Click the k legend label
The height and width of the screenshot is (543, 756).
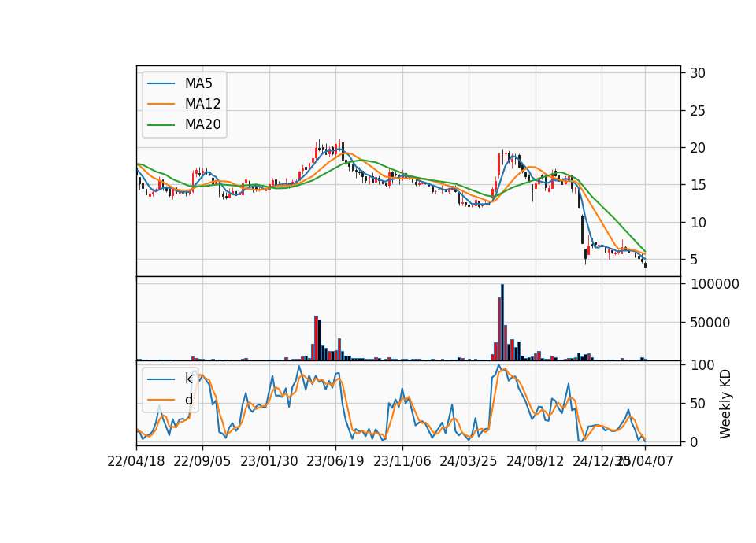188,379
